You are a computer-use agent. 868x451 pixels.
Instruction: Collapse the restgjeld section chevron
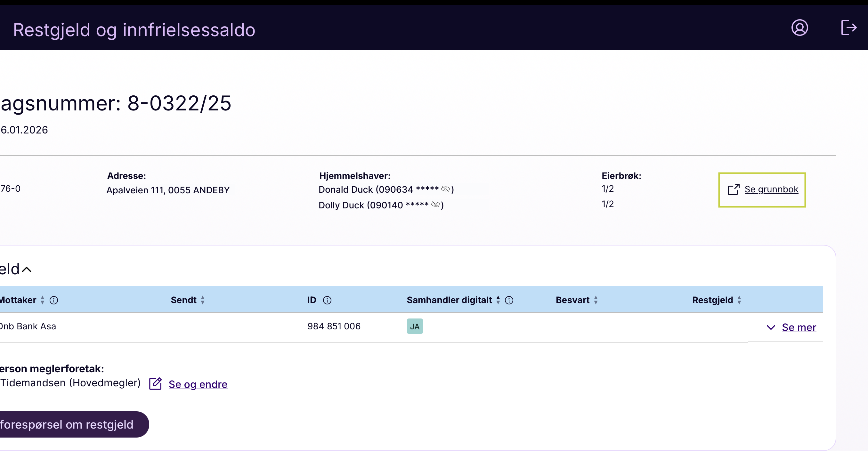(26, 270)
